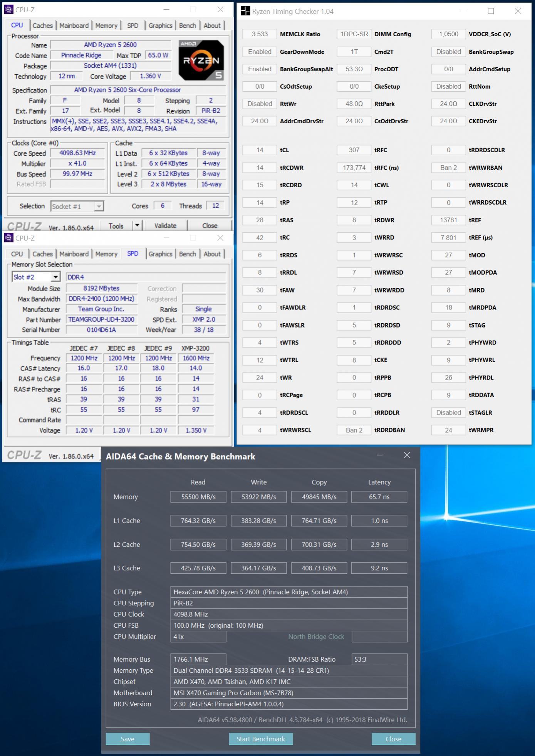Click the Tools button in CPU-Z
The image size is (535, 756).
[x=116, y=226]
